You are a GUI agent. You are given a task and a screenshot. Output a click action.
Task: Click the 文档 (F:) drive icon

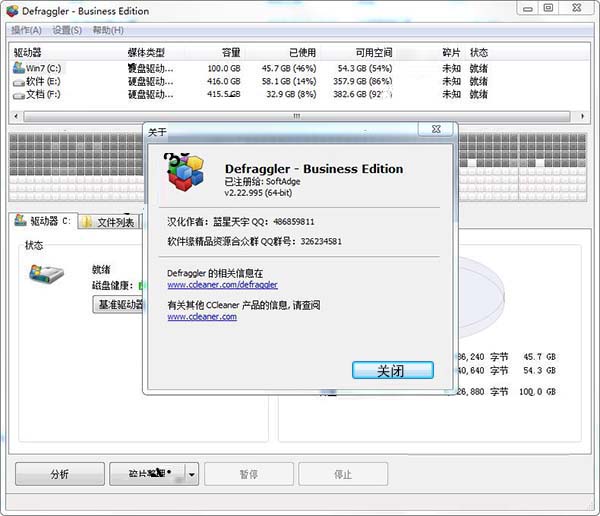pos(19,95)
